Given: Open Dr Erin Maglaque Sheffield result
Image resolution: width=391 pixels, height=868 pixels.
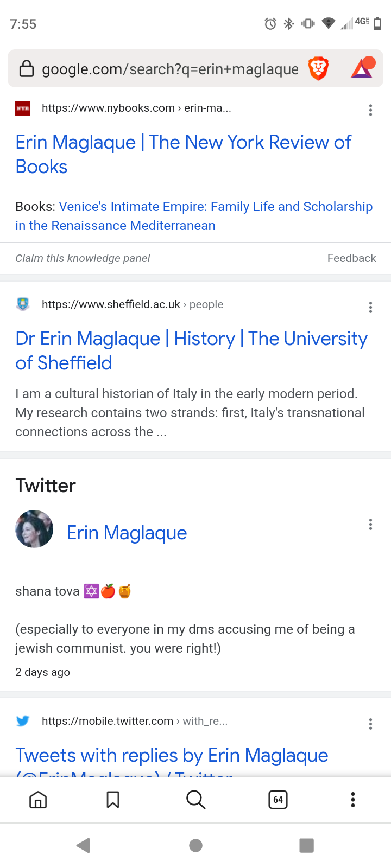Looking at the screenshot, I should tap(191, 350).
